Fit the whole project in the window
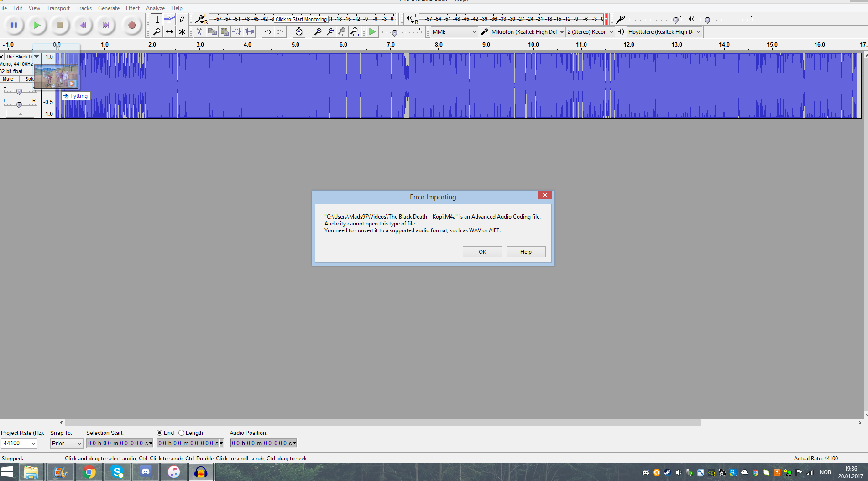 point(355,31)
